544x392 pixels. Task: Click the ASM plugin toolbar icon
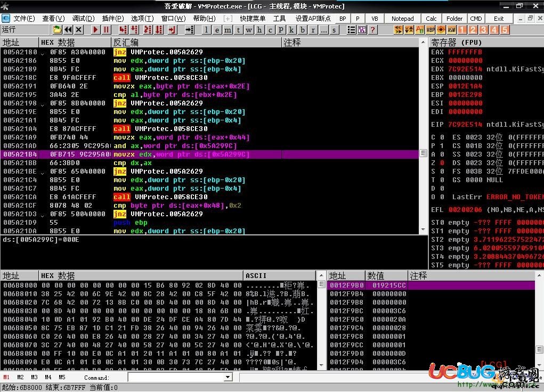451,30
